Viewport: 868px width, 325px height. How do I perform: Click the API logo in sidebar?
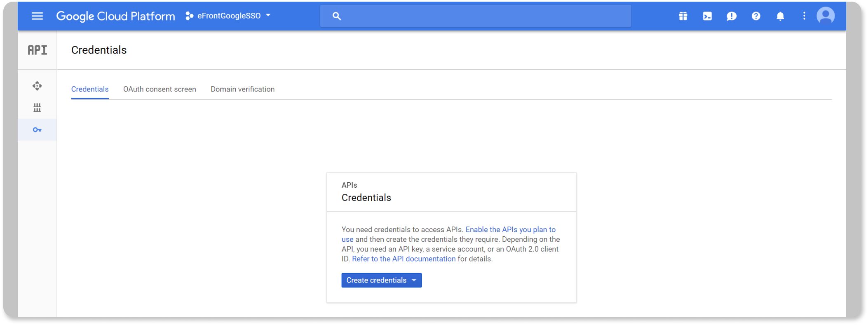[37, 50]
